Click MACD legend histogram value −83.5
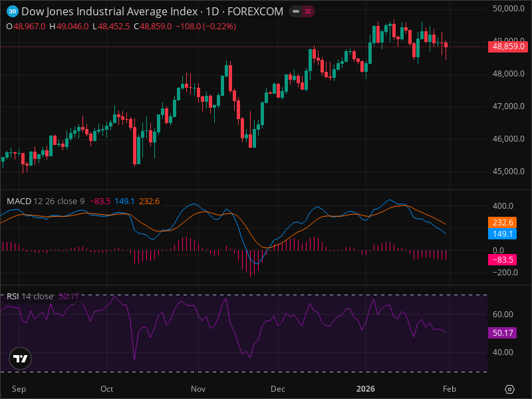This screenshot has height=399, width=532. point(100,201)
